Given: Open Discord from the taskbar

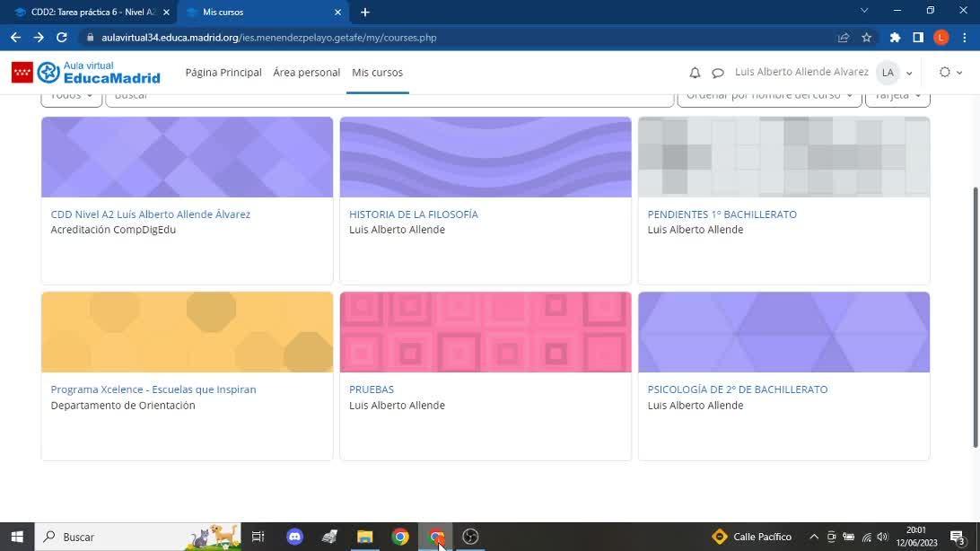Looking at the screenshot, I should click(294, 537).
